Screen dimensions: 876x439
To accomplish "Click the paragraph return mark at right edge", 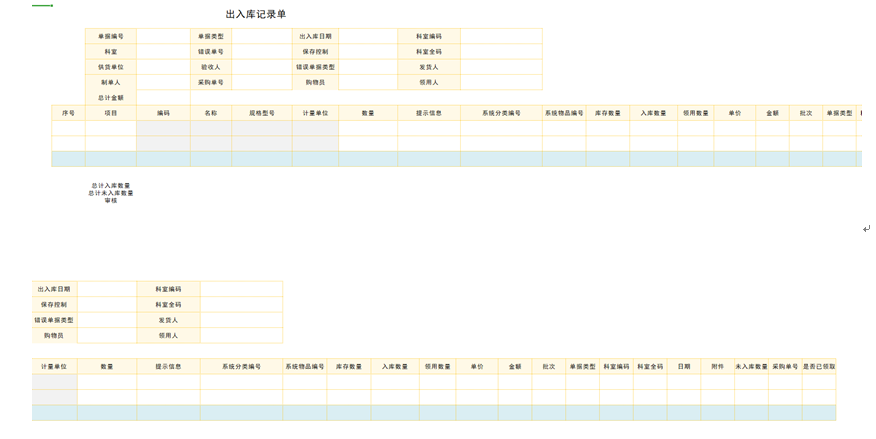I will click(866, 229).
